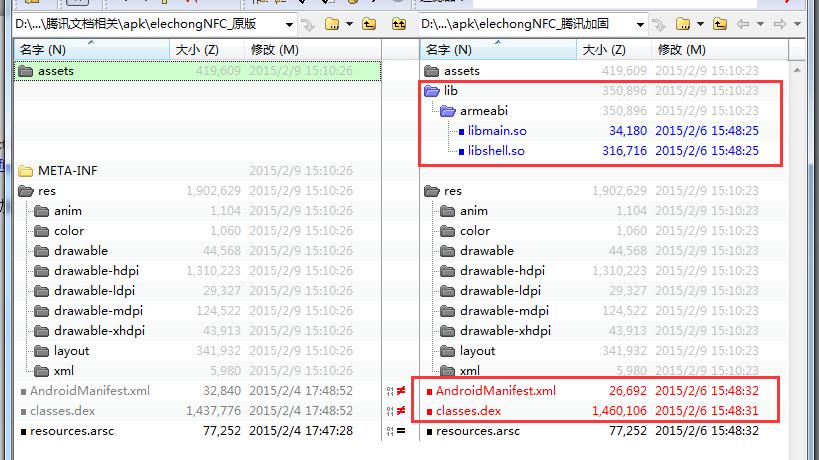This screenshot has height=460, width=819.
Task: Click the 316,716 size of libshell.so
Action: 624,151
